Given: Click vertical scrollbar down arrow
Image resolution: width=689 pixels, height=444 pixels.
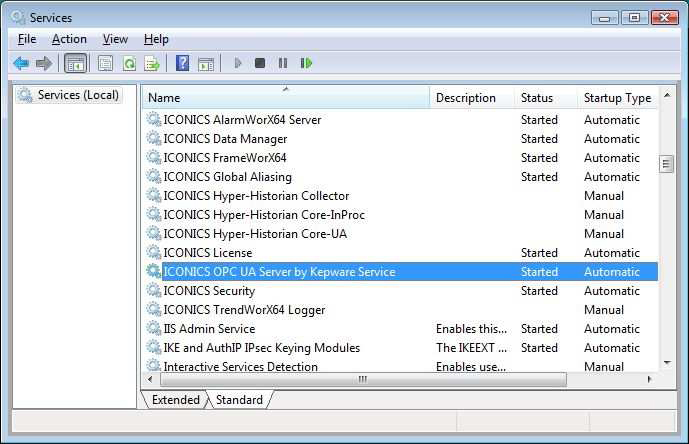Looking at the screenshot, I should (x=667, y=363).
